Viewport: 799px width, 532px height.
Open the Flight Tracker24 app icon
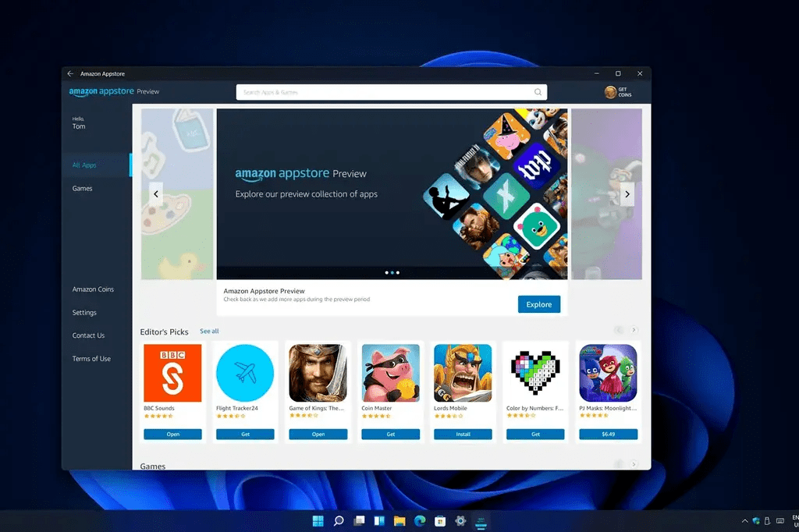pyautogui.click(x=245, y=373)
